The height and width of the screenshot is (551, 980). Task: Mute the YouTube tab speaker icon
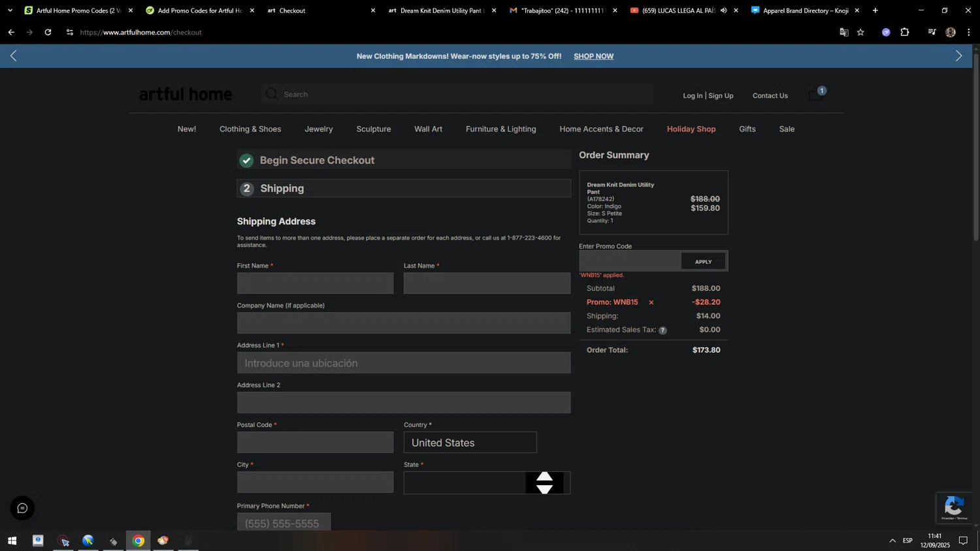tap(724, 10)
